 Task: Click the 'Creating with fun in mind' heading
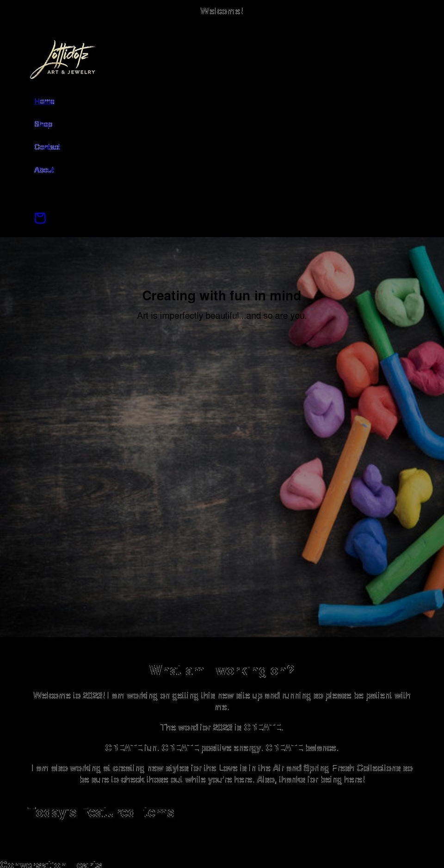coord(222,296)
